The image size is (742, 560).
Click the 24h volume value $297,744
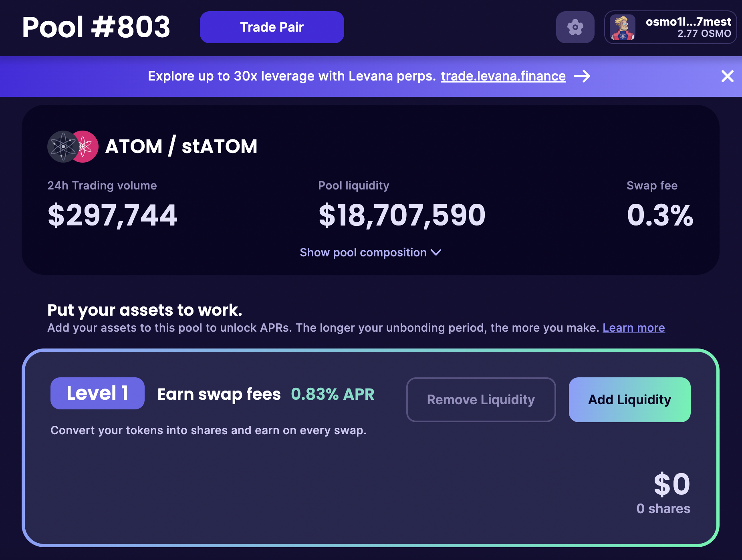(113, 216)
